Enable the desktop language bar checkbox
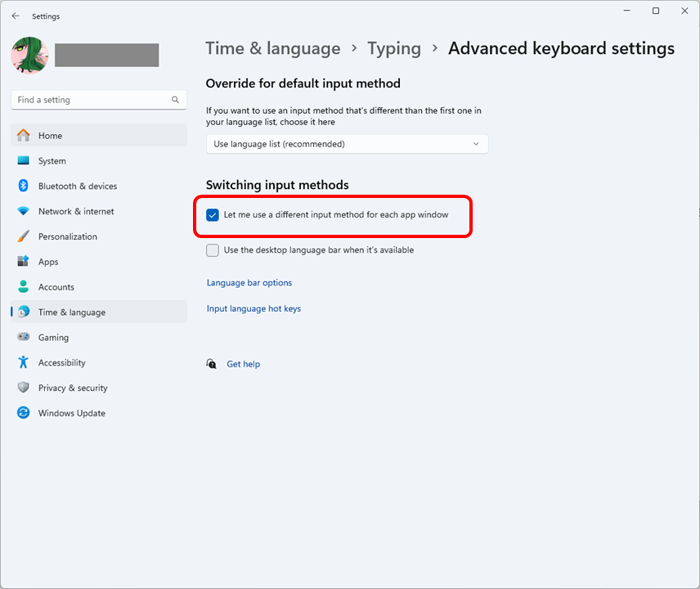Screen dimensions: 700x589 click(213, 250)
